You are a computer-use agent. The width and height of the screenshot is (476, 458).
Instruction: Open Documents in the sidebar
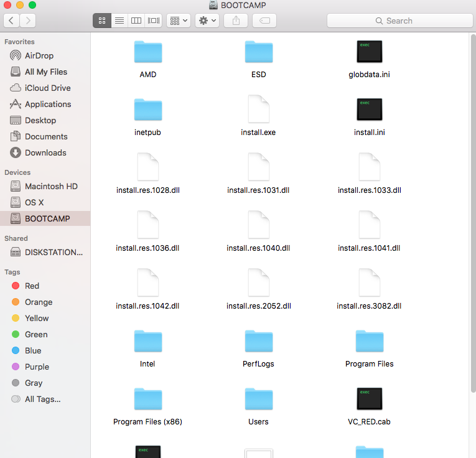45,136
